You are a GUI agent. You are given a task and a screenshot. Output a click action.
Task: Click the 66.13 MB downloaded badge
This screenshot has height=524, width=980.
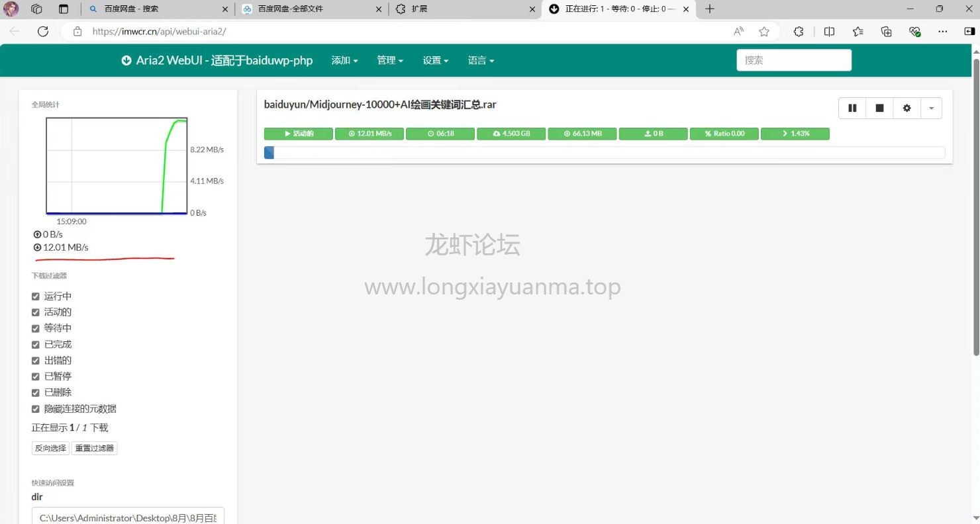tap(582, 134)
